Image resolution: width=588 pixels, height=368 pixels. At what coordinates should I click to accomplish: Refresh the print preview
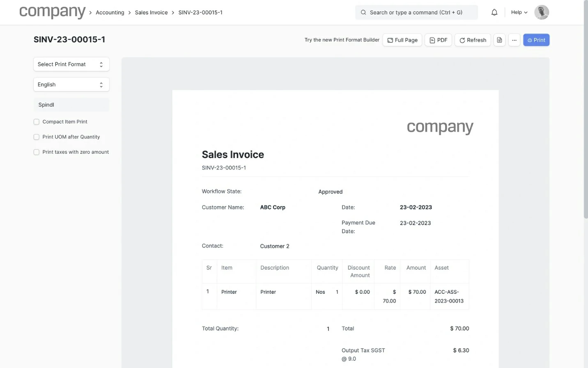pos(472,40)
